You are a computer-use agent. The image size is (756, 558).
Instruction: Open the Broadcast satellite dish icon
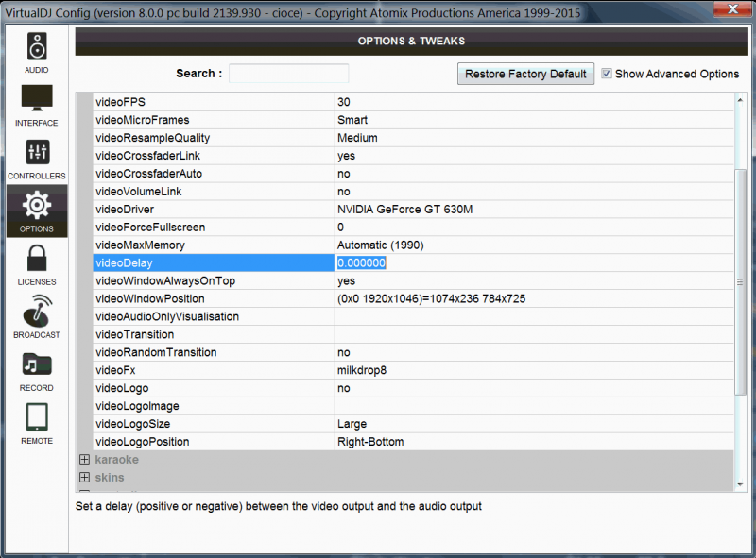(37, 311)
